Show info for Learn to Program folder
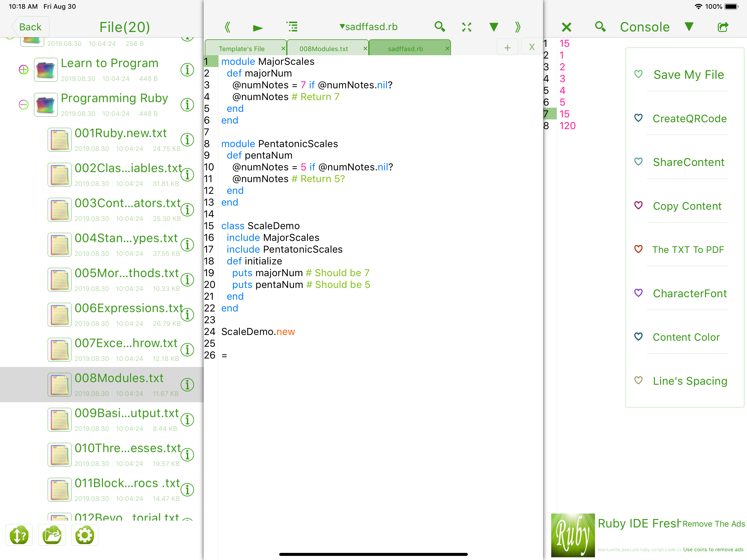The image size is (747, 560). click(187, 70)
